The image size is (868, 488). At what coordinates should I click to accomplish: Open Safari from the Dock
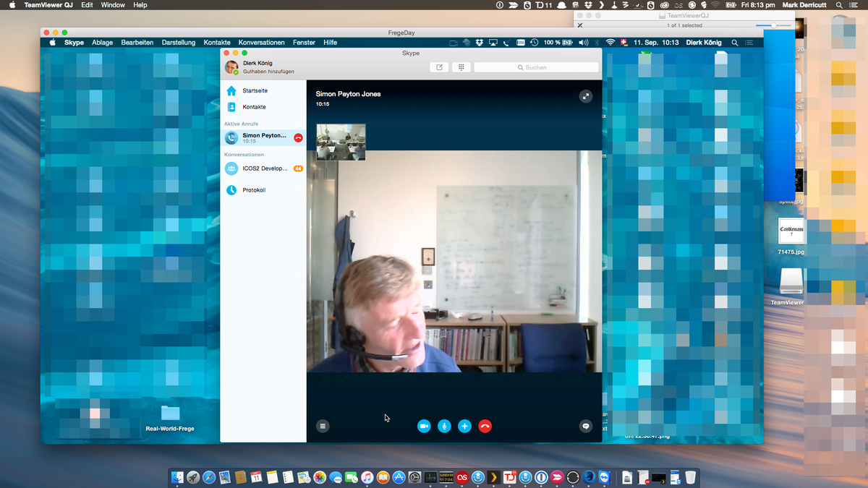209,477
